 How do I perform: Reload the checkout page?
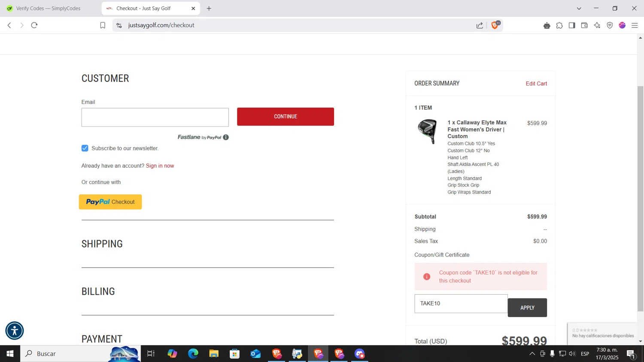pyautogui.click(x=34, y=25)
